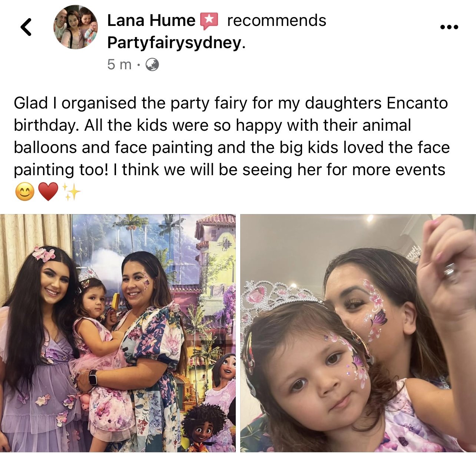Click the word recommends in header

coord(277,20)
